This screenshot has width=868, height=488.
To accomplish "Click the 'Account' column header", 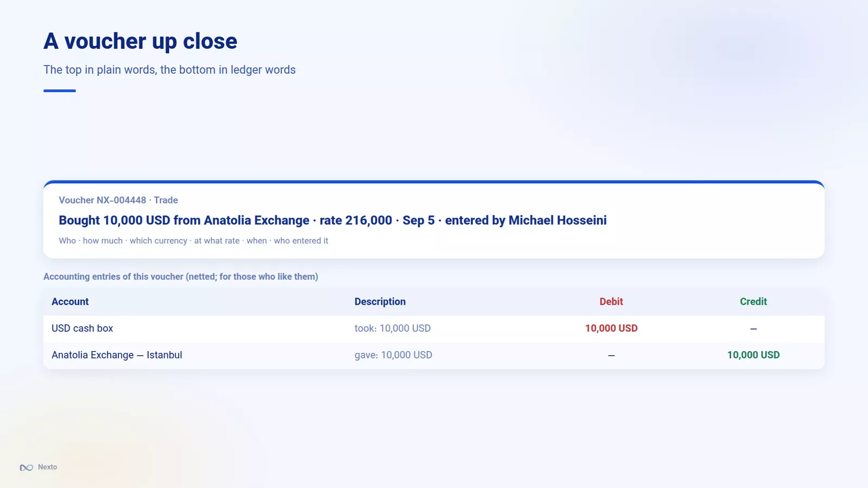I will [x=70, y=301].
